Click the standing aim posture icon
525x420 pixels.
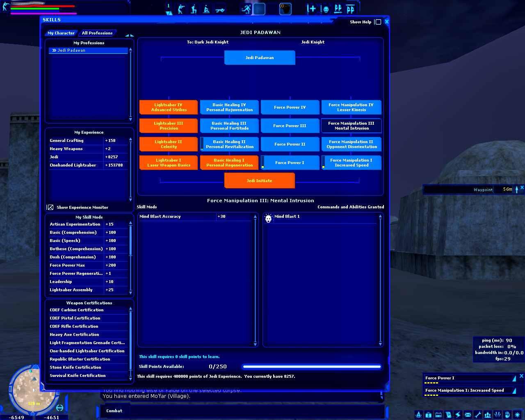coord(181,9)
